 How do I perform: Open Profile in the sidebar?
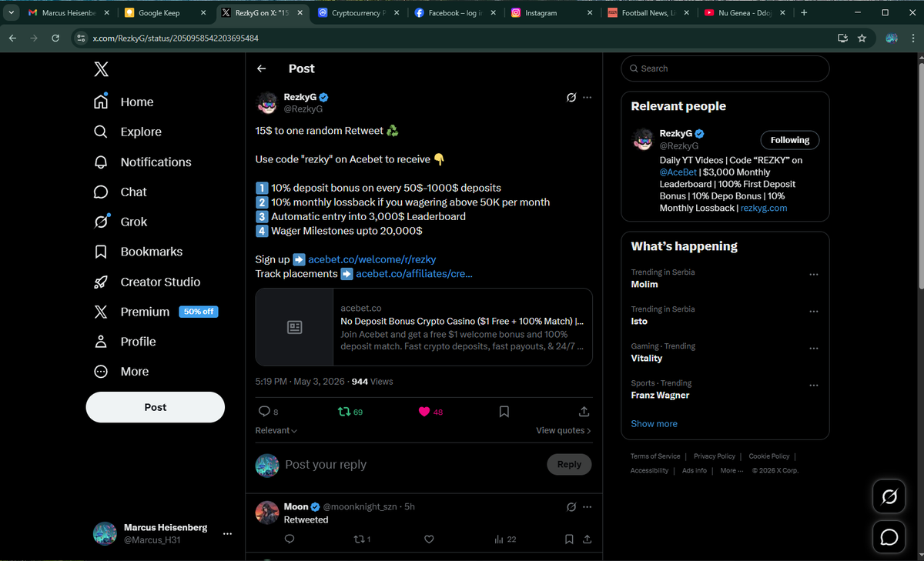coord(125,342)
